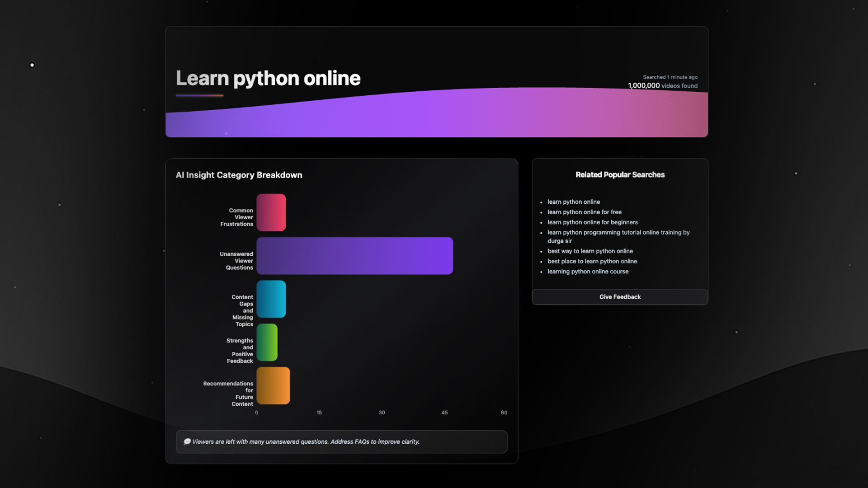Open 'learn python online for free' search
This screenshot has height=488, width=868.
(x=584, y=212)
